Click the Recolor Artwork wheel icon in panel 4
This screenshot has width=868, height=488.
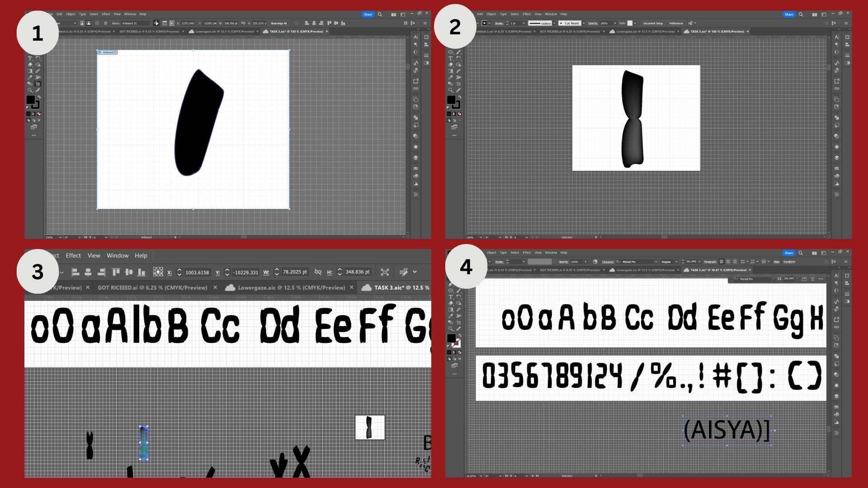(595, 262)
